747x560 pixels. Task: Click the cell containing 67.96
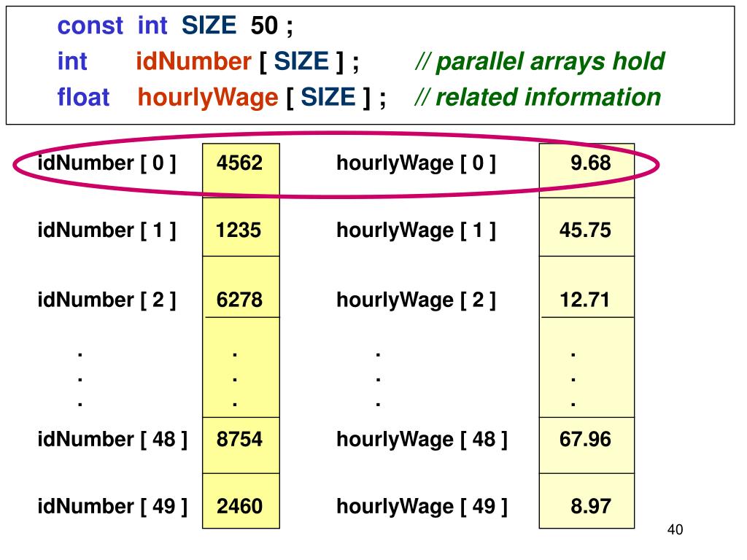(587, 446)
